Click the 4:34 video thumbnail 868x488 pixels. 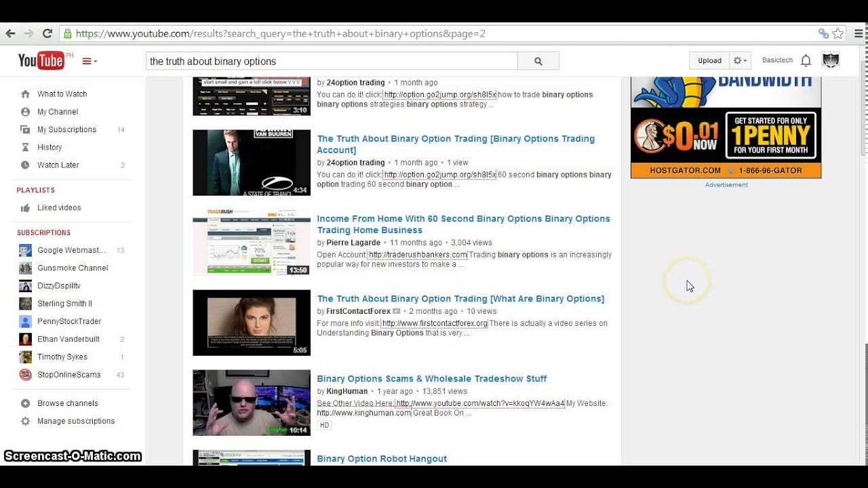(252, 163)
